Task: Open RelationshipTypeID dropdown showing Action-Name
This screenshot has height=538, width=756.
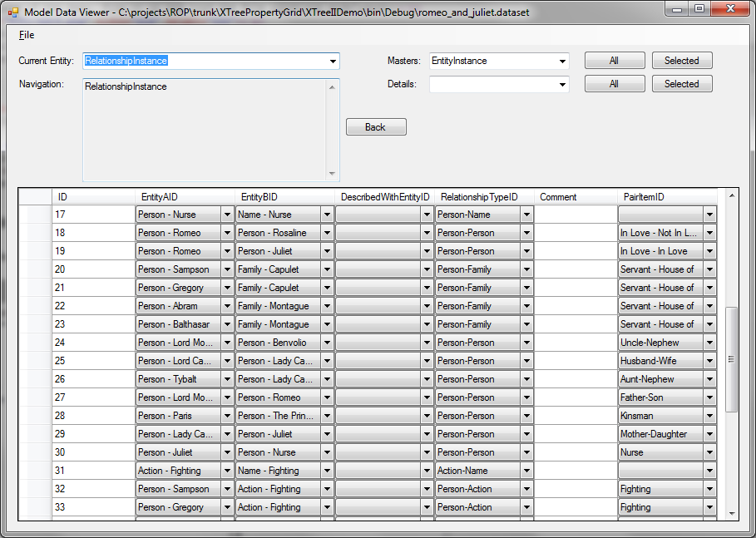Action: click(527, 471)
